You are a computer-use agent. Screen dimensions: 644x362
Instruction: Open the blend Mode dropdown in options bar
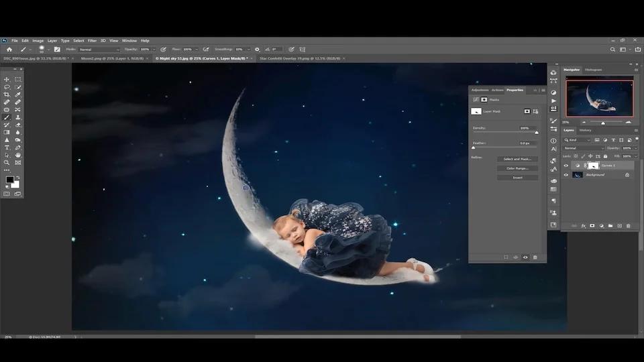click(x=99, y=50)
